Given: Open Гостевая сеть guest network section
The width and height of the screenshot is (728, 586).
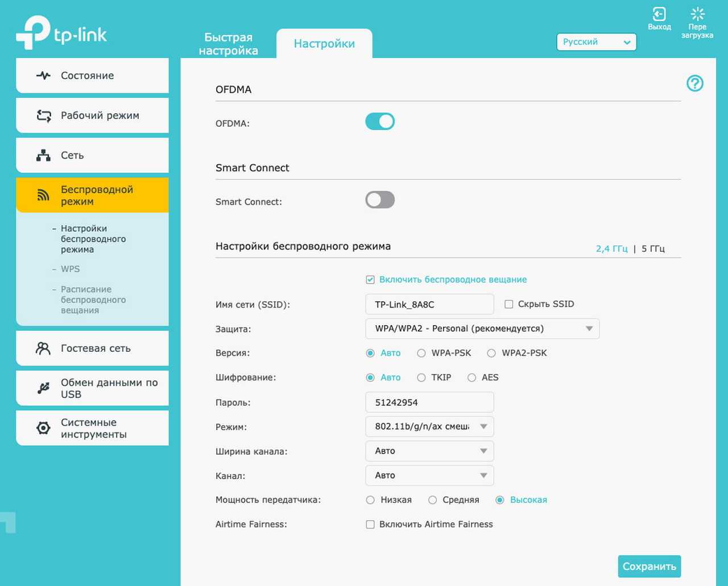Looking at the screenshot, I should pyautogui.click(x=93, y=348).
